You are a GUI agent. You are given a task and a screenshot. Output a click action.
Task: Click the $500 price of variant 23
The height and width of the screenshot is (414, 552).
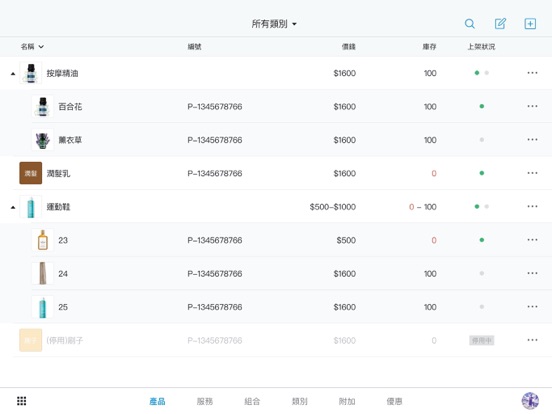click(x=346, y=240)
